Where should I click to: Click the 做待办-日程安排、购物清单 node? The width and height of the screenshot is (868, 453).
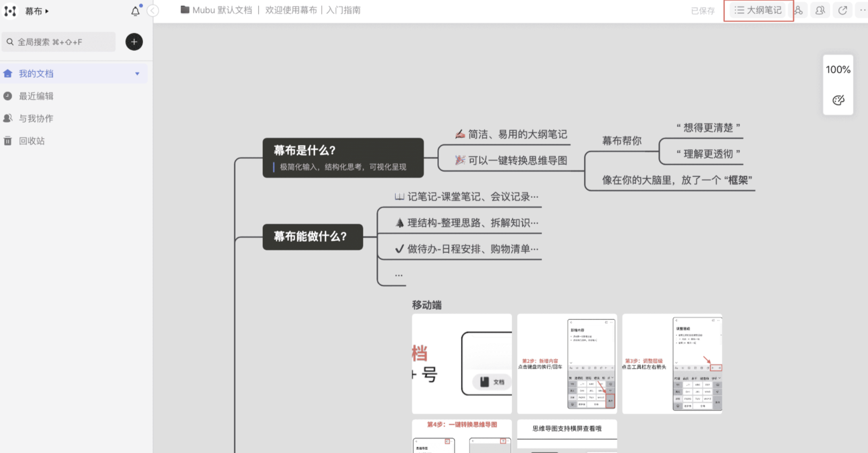tap(466, 249)
